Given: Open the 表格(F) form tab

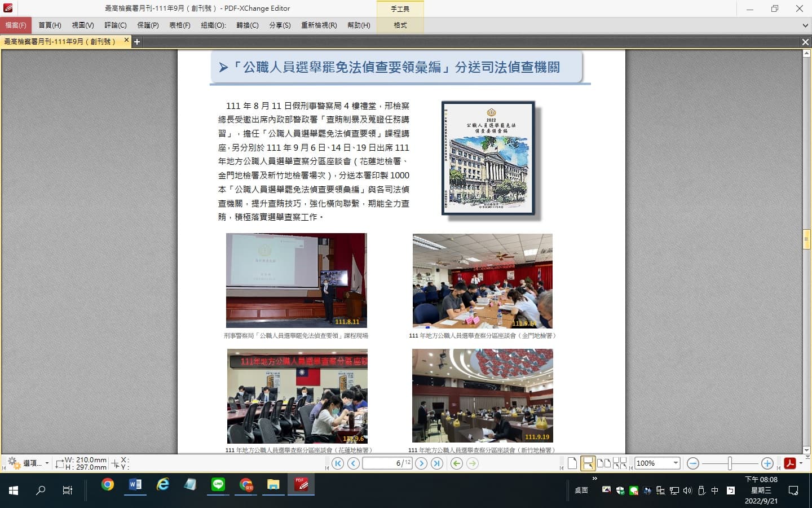Looking at the screenshot, I should 180,25.
